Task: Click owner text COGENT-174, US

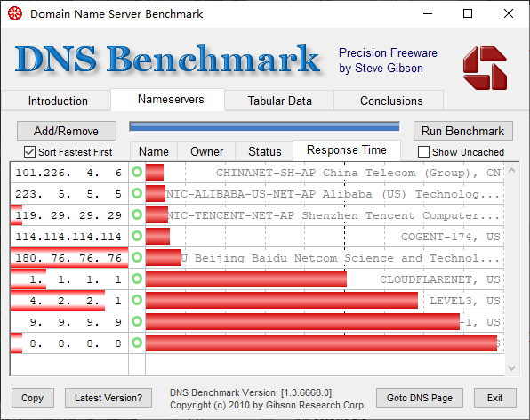Action: click(x=451, y=237)
